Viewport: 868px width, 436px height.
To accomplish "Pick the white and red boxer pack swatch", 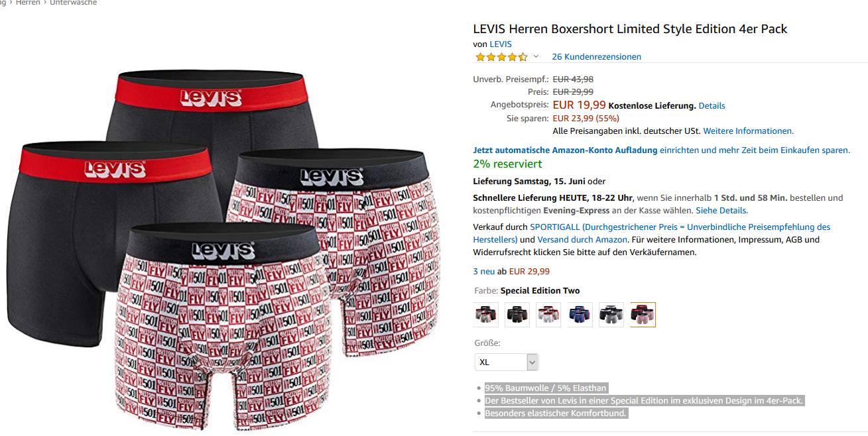I will pos(548,315).
